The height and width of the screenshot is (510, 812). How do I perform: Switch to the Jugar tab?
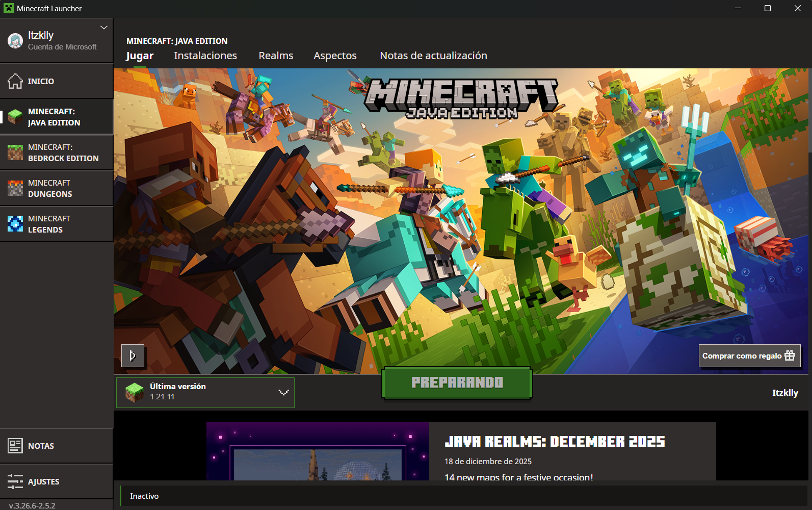click(140, 56)
